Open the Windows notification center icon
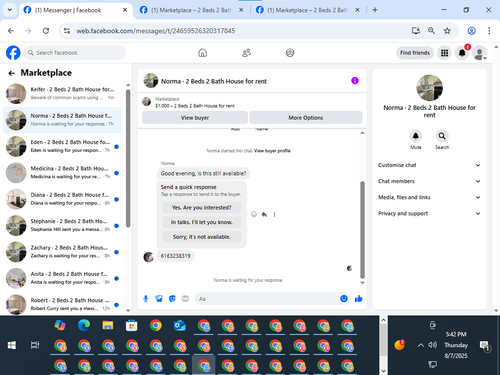Image resolution: width=500 pixels, height=375 pixels. (x=484, y=346)
